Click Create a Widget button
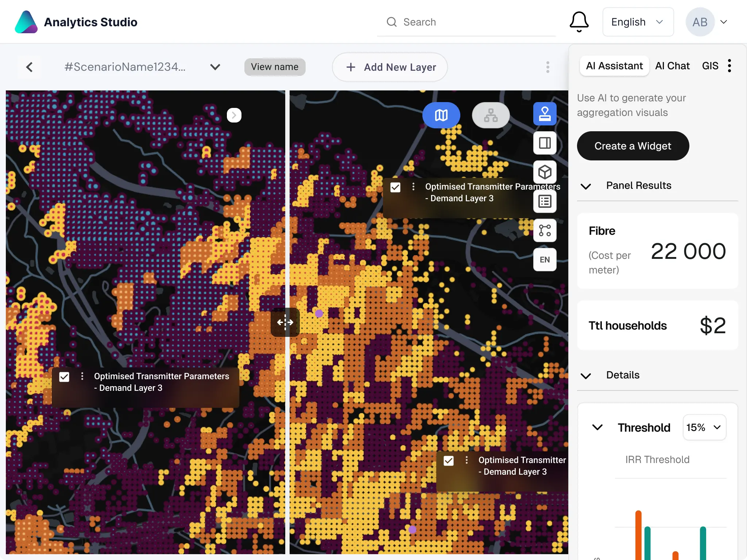The width and height of the screenshot is (747, 560). 633,146
